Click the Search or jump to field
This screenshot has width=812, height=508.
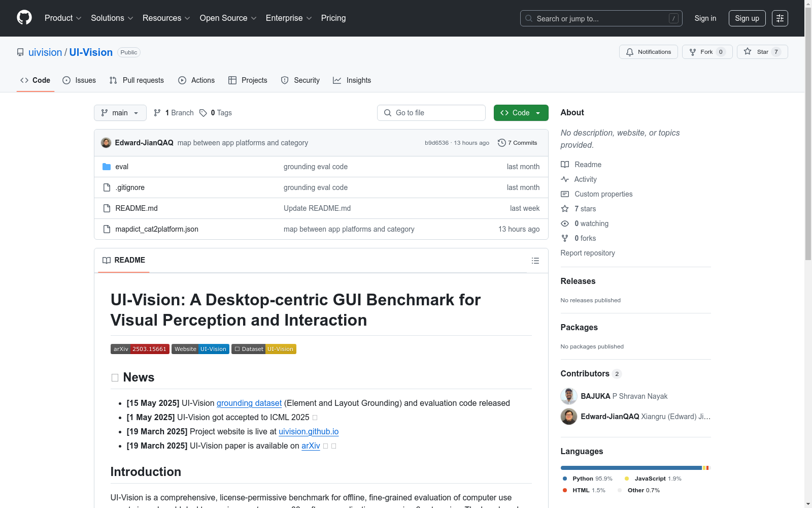click(x=601, y=18)
